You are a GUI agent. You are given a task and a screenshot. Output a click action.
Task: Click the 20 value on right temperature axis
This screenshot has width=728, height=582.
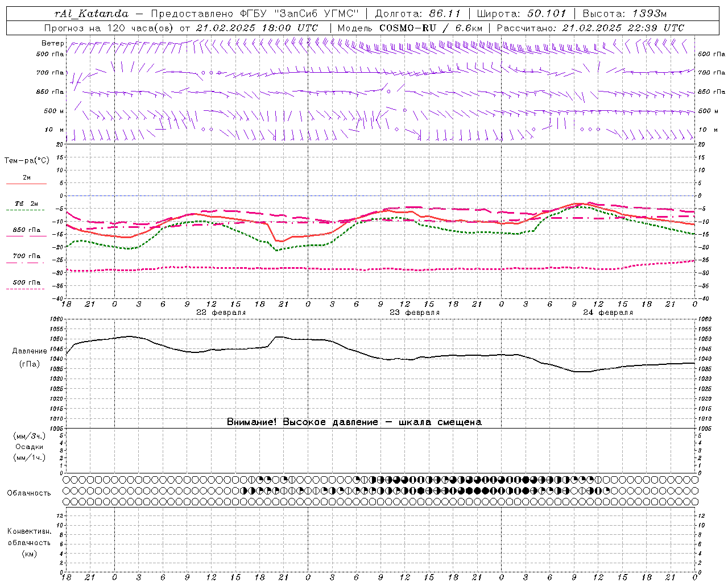click(701, 144)
